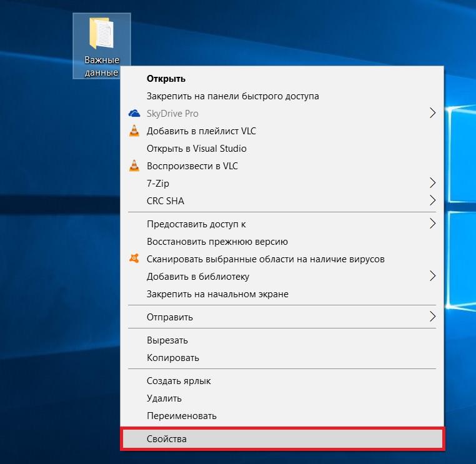Expand the SkyDrive Pro submenu arrow
Image resolution: width=476 pixels, height=464 pixels.
tap(433, 113)
